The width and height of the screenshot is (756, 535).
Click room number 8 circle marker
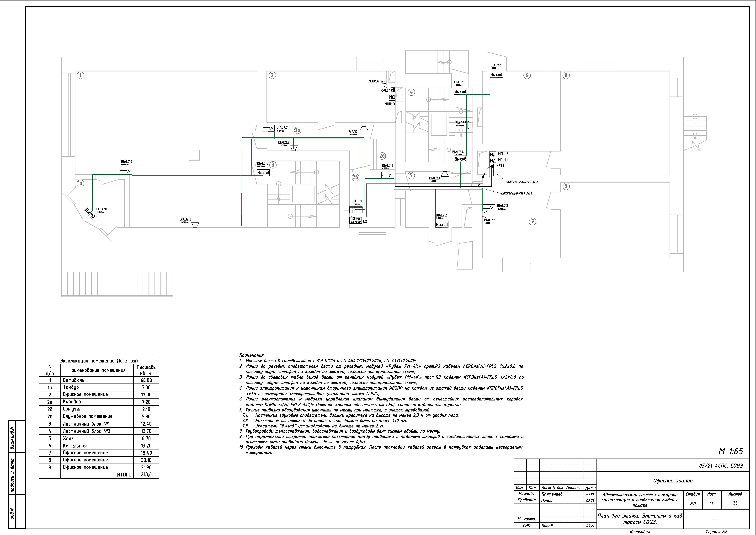[566, 75]
